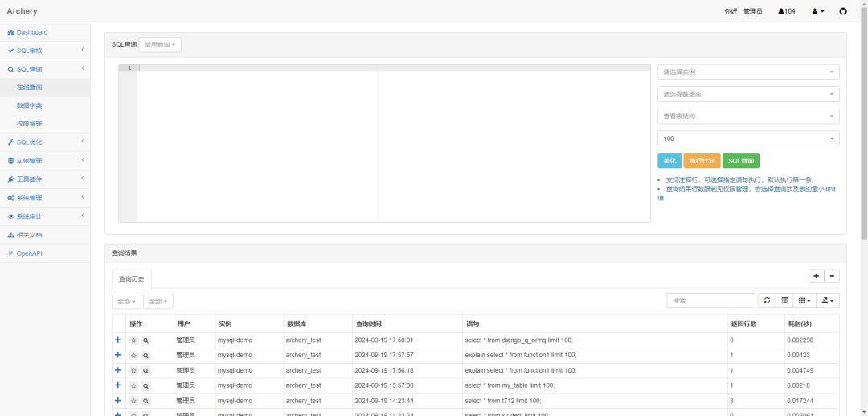Open the 常用查询 dropdown
Viewport: 868px width, 416px height.
pyautogui.click(x=160, y=45)
